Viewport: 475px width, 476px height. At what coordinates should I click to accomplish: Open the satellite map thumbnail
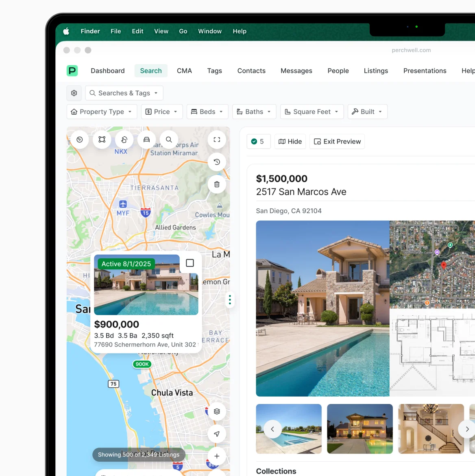[432, 264]
